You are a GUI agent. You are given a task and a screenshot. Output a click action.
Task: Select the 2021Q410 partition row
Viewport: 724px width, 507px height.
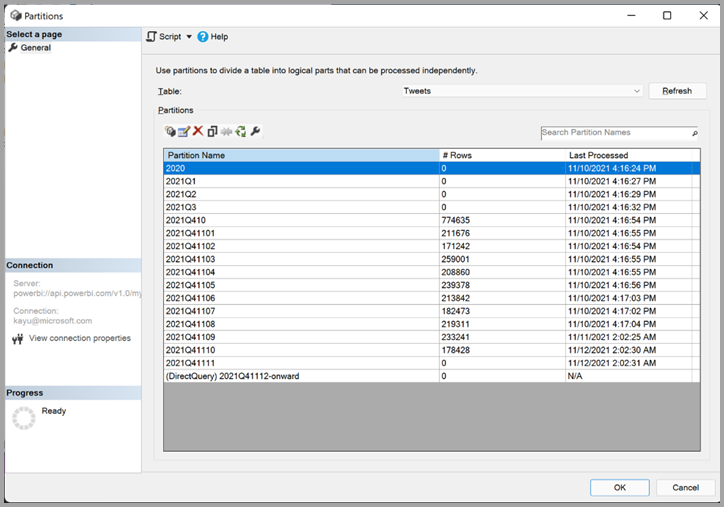(x=300, y=220)
